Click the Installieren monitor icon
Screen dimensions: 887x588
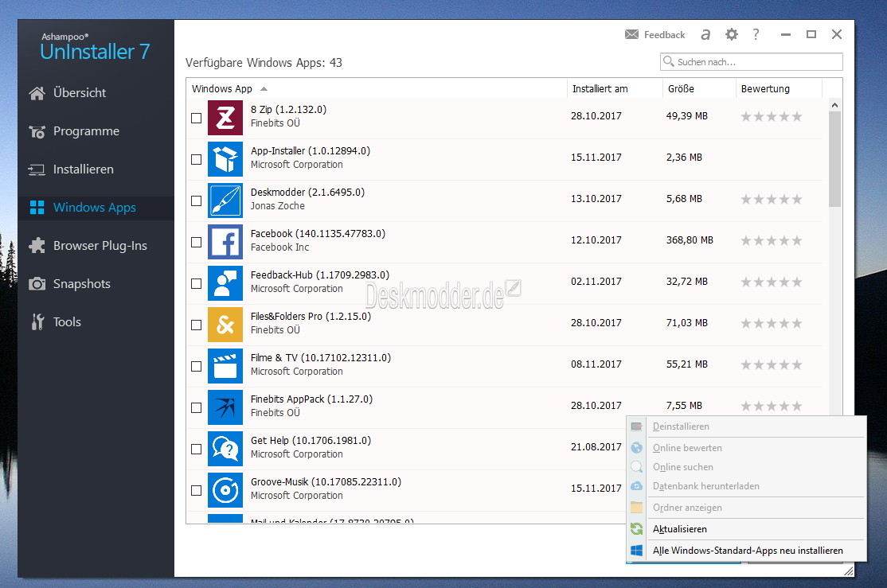[37, 169]
